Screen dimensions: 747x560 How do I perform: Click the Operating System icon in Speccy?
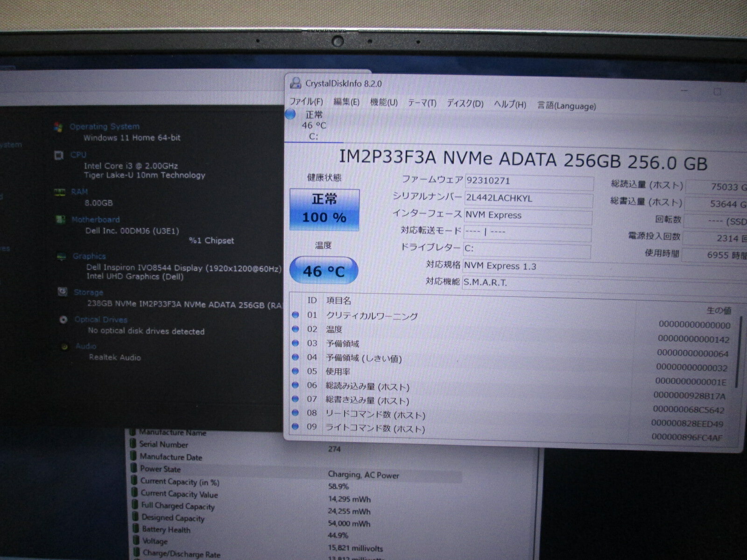[x=58, y=126]
